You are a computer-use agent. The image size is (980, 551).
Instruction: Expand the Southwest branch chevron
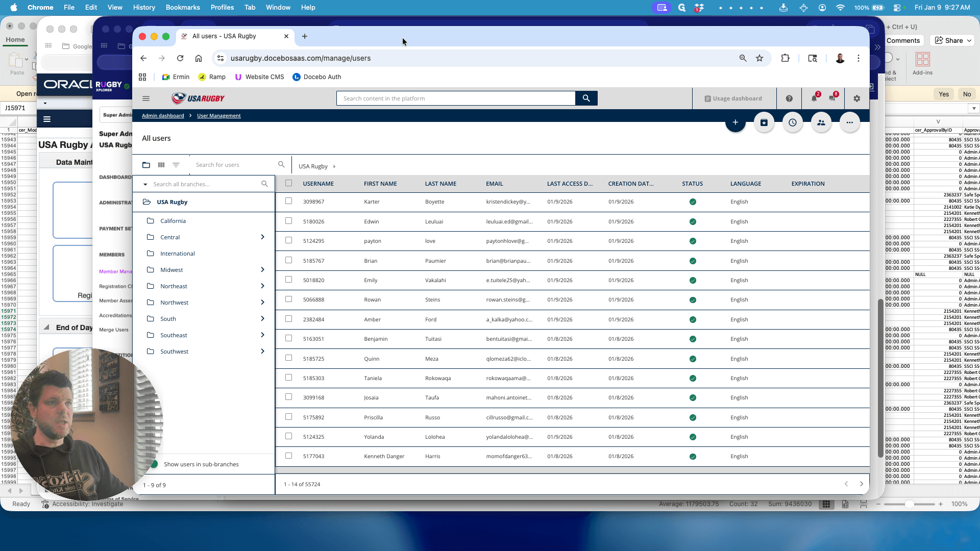tap(263, 352)
